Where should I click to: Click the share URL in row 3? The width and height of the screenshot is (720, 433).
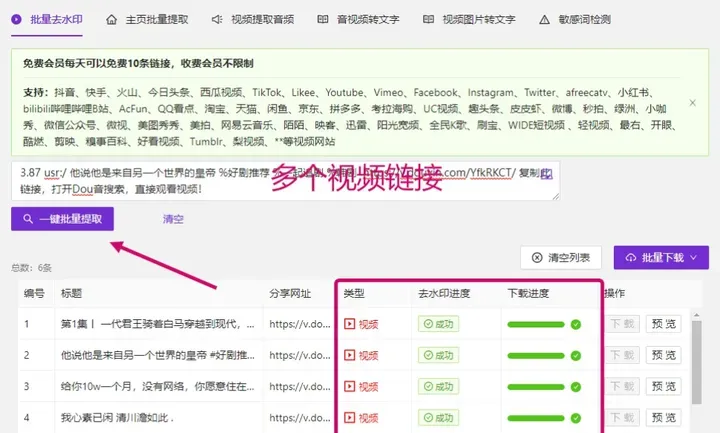tap(300, 387)
